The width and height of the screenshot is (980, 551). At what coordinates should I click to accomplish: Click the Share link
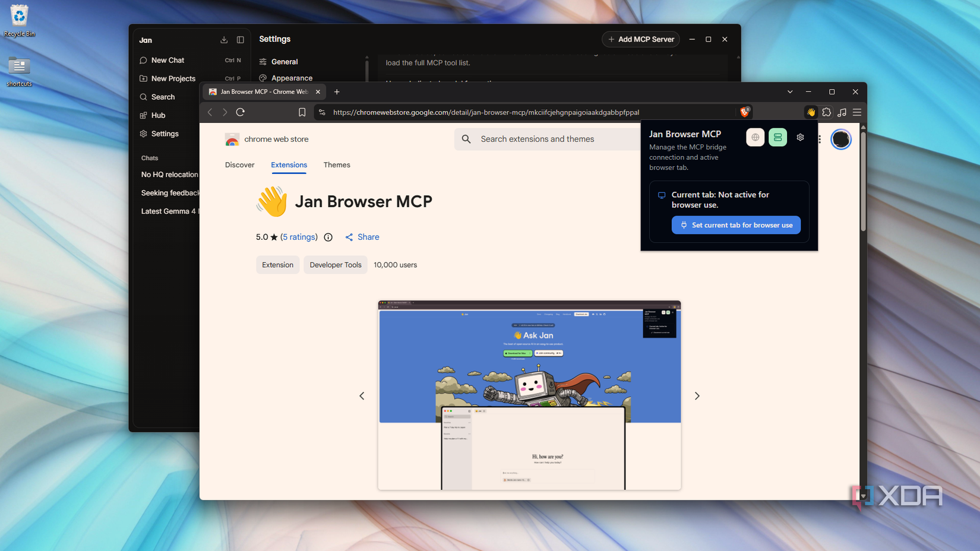362,237
